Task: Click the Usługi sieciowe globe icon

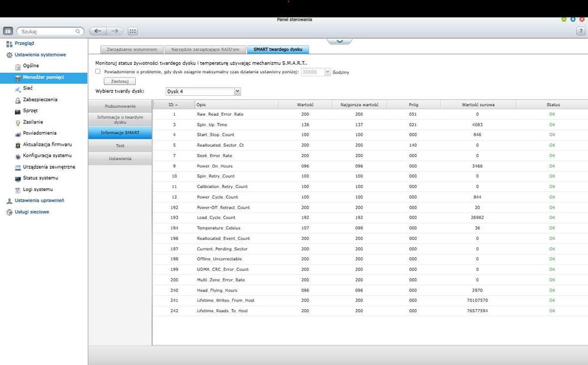Action: (9, 213)
